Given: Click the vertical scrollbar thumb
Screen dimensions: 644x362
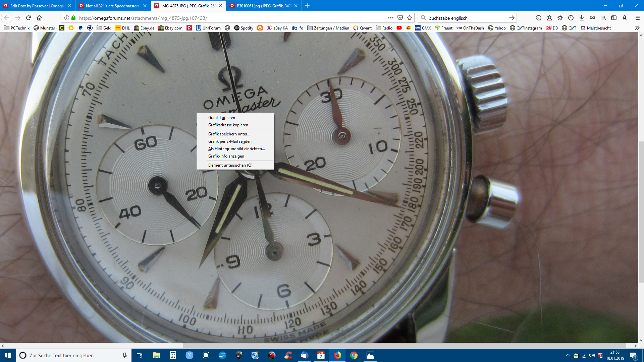Looking at the screenshot, I should tap(641, 212).
